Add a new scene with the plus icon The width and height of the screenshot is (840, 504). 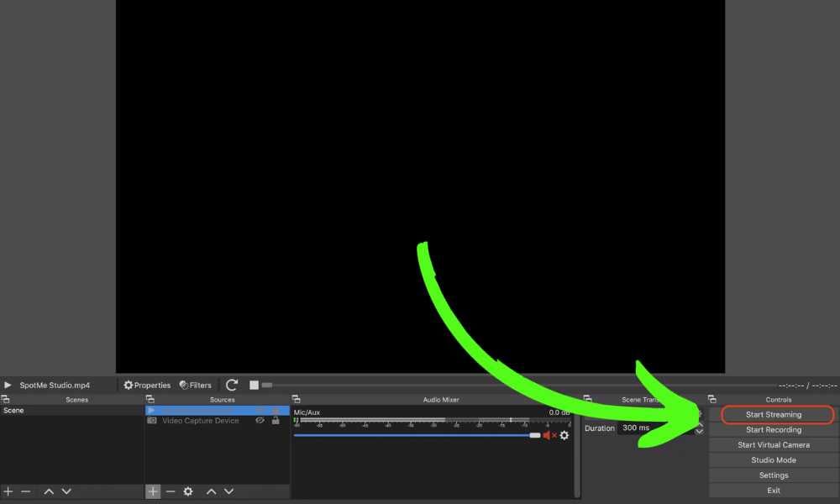pyautogui.click(x=8, y=491)
